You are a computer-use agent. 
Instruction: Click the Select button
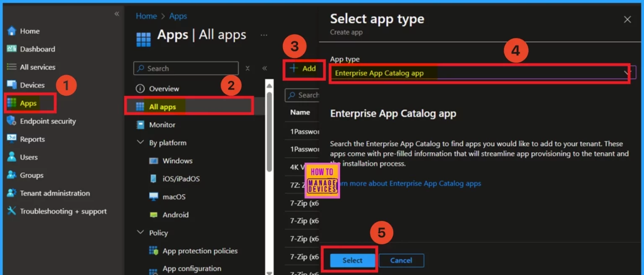pyautogui.click(x=352, y=260)
